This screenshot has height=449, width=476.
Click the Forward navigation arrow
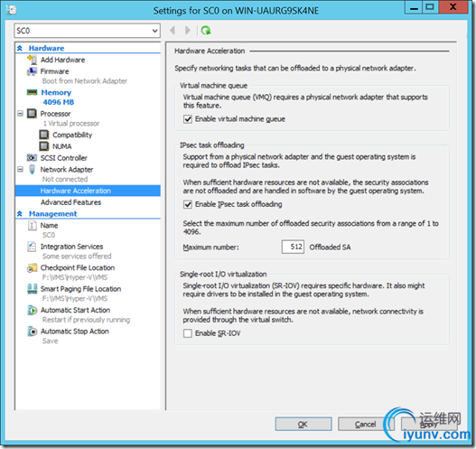[188, 31]
